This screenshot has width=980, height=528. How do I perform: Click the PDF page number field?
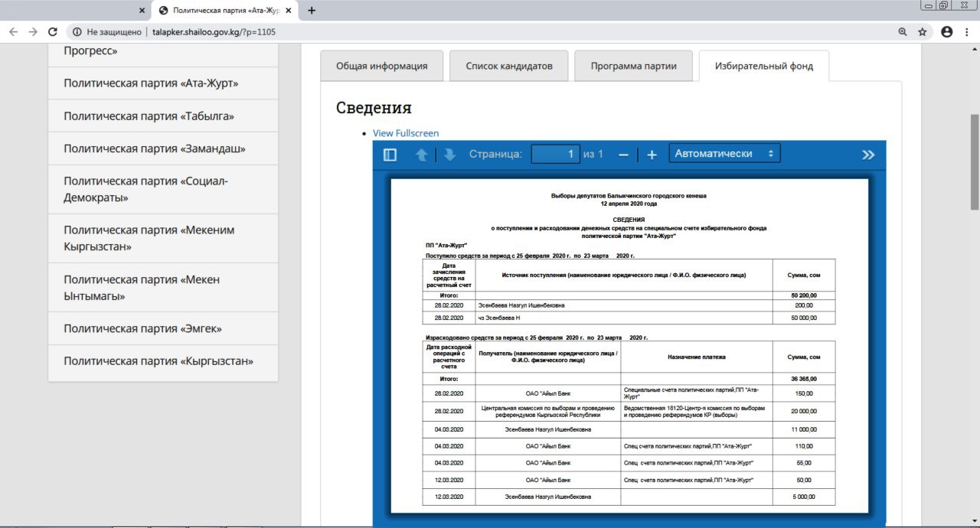[x=555, y=154]
